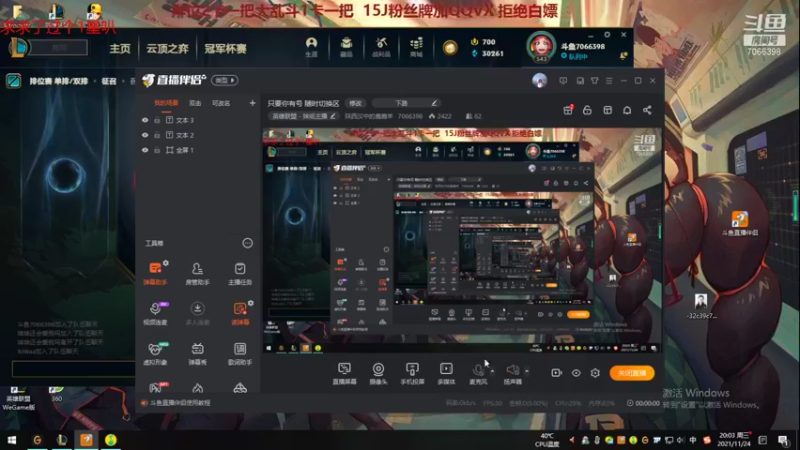Open the share icon in the stream info bar

(647, 110)
